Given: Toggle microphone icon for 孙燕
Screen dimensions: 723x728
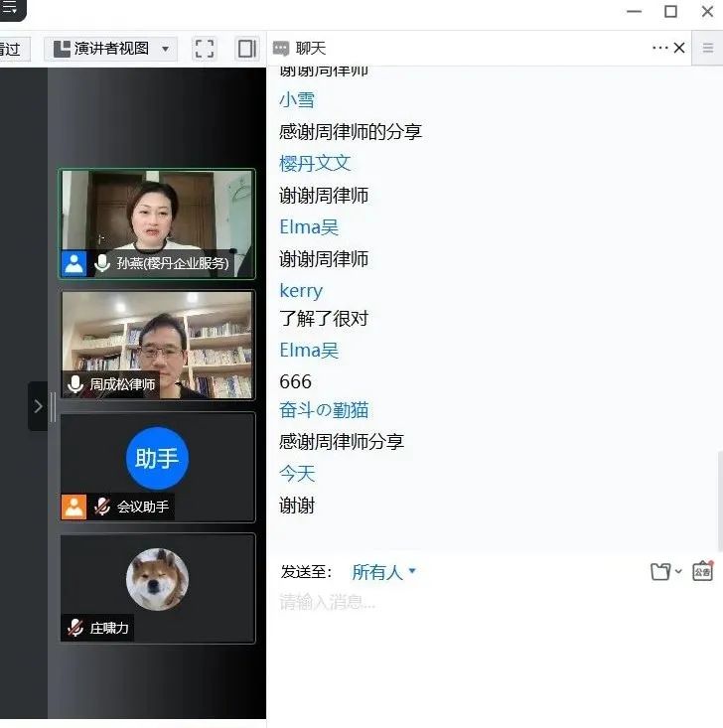Looking at the screenshot, I should [x=102, y=263].
